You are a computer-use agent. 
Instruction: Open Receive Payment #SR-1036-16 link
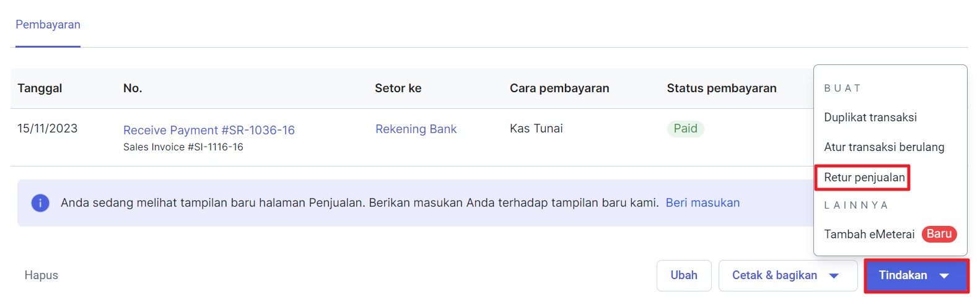209,130
